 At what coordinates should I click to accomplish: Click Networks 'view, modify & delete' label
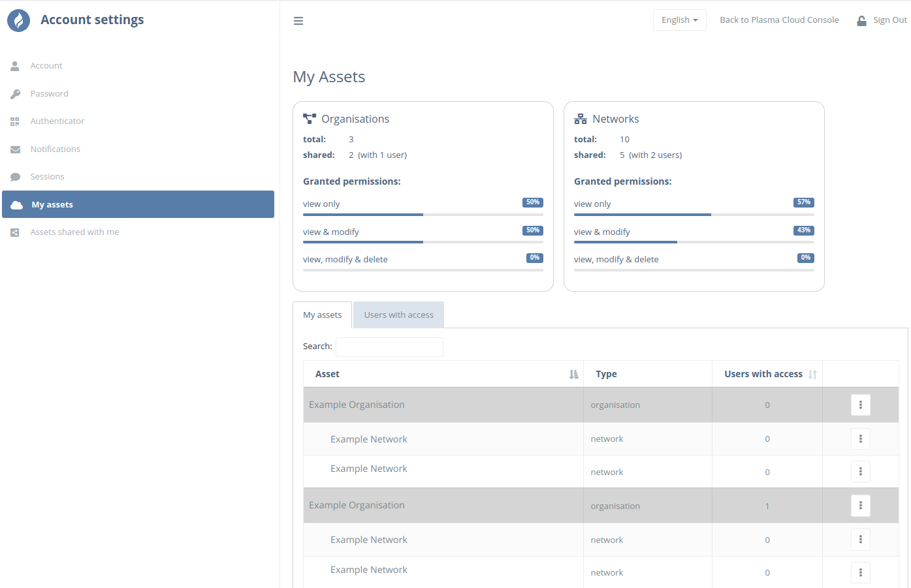tap(616, 260)
